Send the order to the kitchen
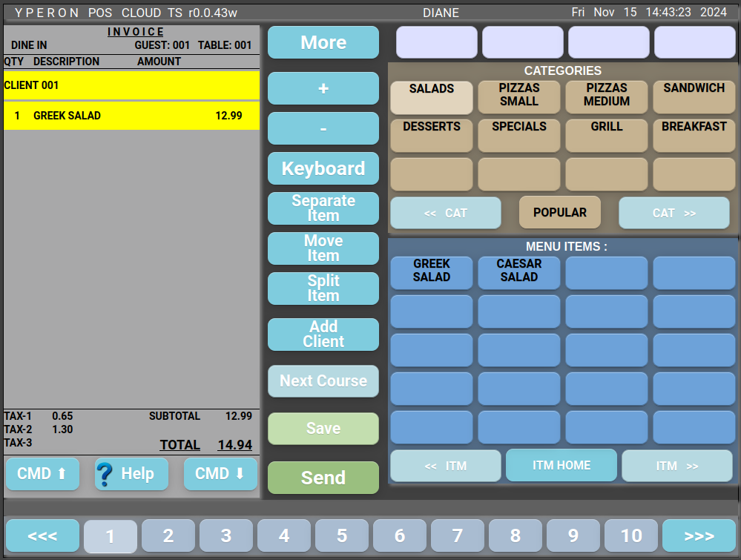741x560 pixels. tap(323, 478)
